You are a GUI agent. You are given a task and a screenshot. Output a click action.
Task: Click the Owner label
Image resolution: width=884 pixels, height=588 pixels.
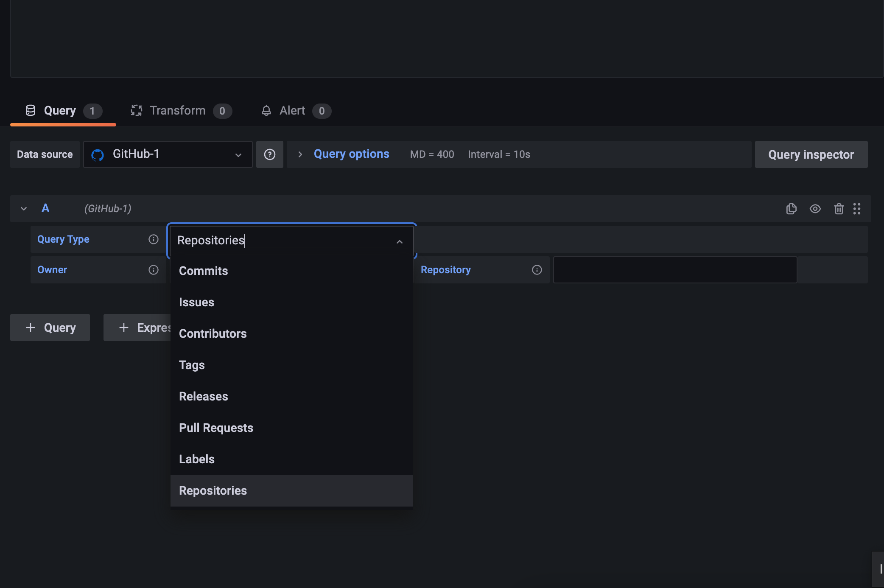pos(52,270)
